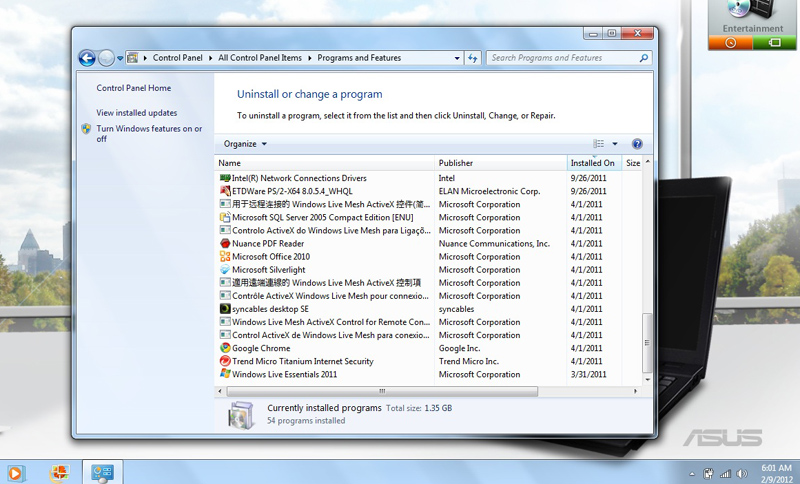Show hidden tray icons arrow
The image size is (800, 484).
click(692, 474)
